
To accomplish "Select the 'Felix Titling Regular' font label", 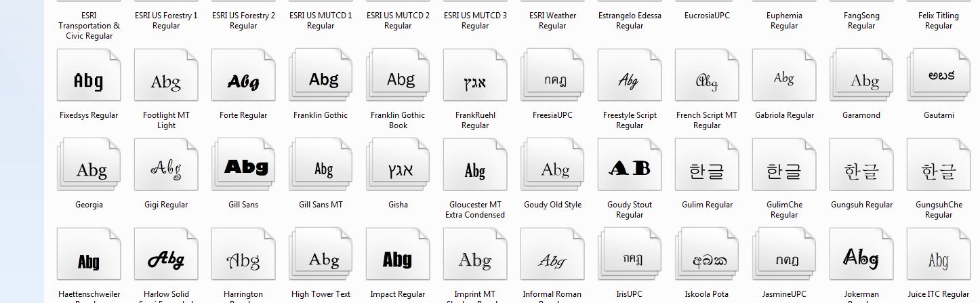I will click(939, 20).
